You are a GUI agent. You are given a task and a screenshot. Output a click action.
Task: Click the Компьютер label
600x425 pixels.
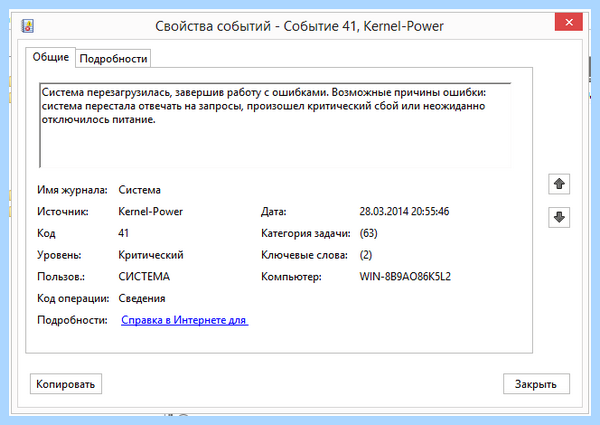(x=291, y=276)
